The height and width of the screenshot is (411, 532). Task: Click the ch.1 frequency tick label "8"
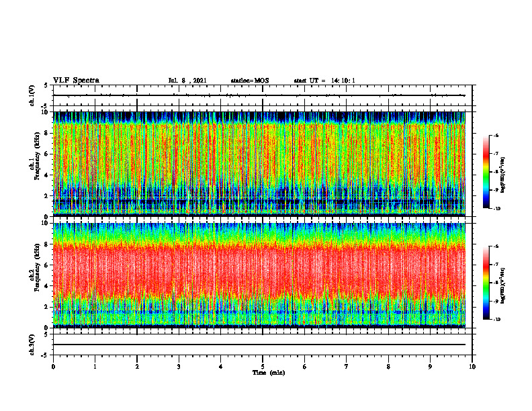pyautogui.click(x=47, y=133)
